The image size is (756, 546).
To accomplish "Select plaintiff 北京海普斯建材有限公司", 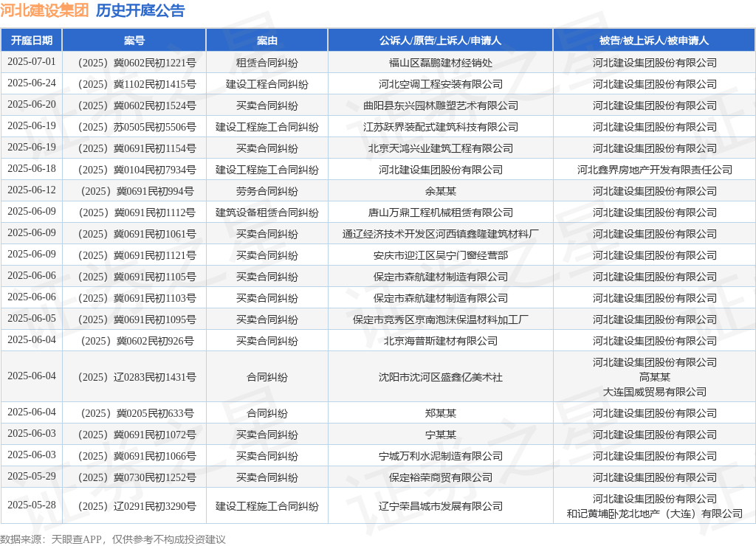I will coord(441,341).
